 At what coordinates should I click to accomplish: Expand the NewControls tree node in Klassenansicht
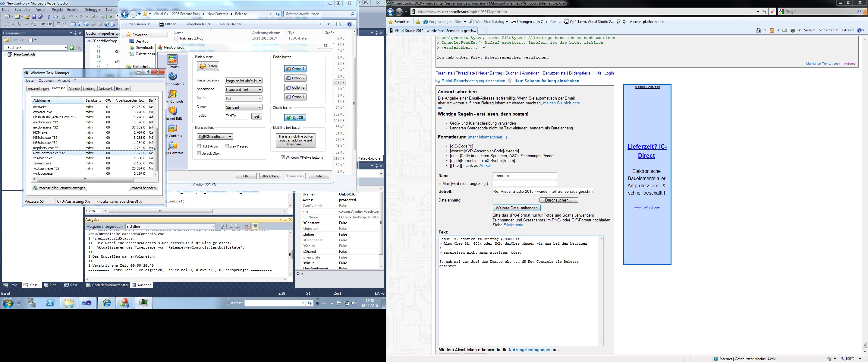click(5, 54)
